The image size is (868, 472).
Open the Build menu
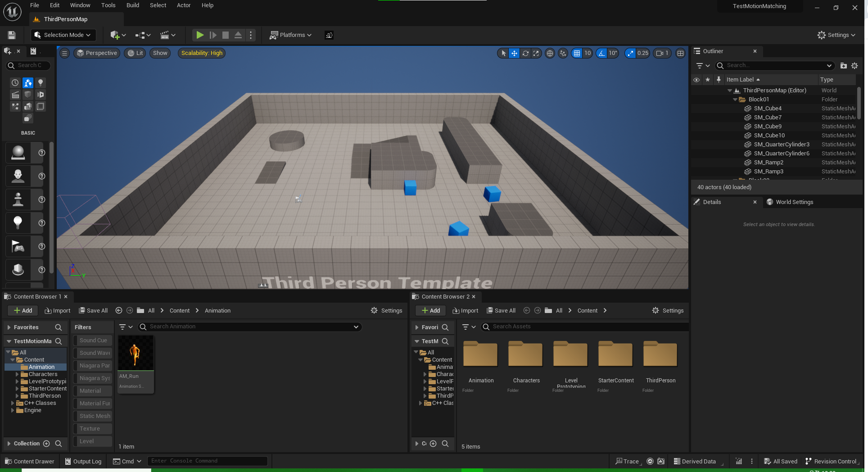(x=133, y=5)
